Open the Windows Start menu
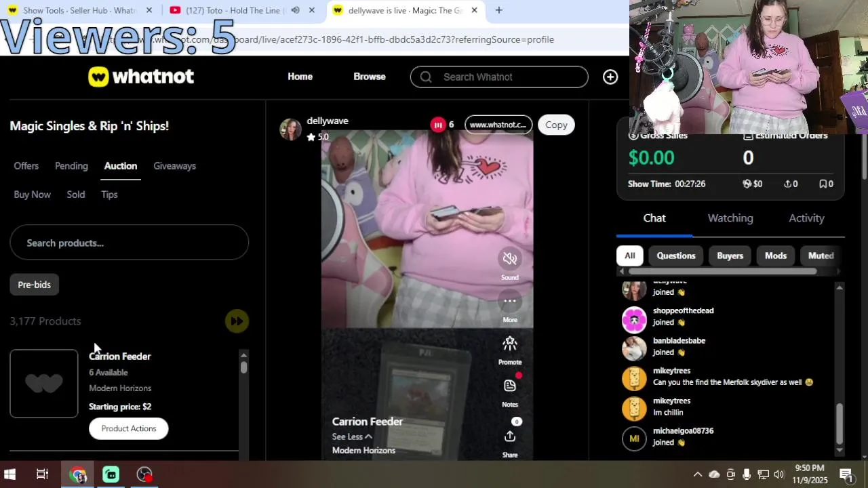868x488 pixels. tap(10, 474)
